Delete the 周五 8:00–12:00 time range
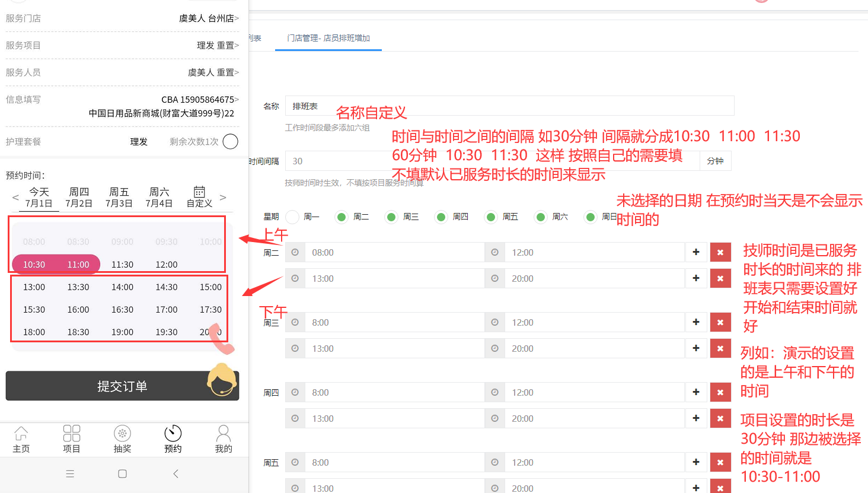The height and width of the screenshot is (493, 868). coord(720,463)
